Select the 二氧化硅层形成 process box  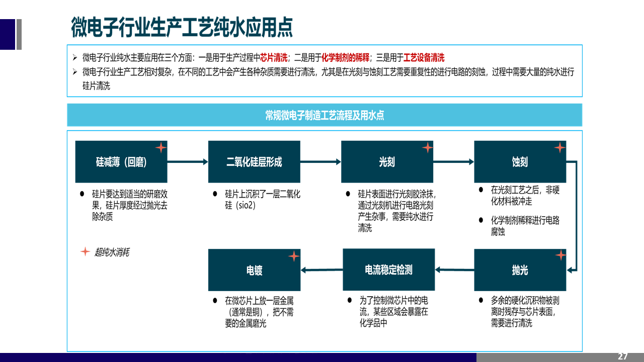point(254,162)
